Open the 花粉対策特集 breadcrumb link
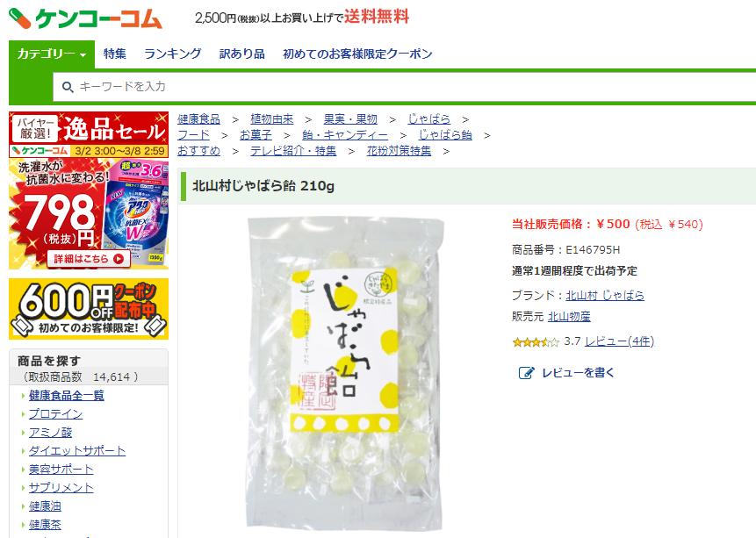This screenshot has height=538, width=756. pyautogui.click(x=399, y=151)
